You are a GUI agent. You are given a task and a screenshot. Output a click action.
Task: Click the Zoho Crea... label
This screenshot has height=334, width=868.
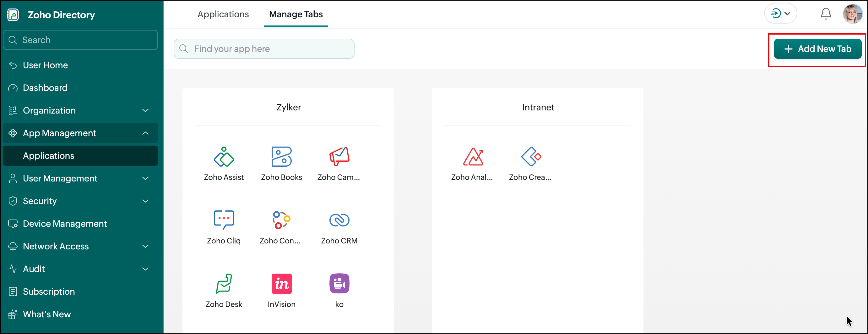(x=530, y=177)
